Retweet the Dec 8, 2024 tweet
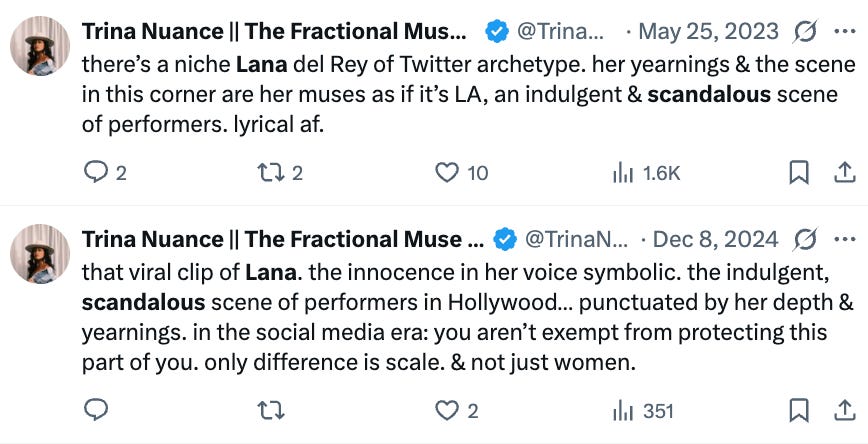 coord(271,410)
